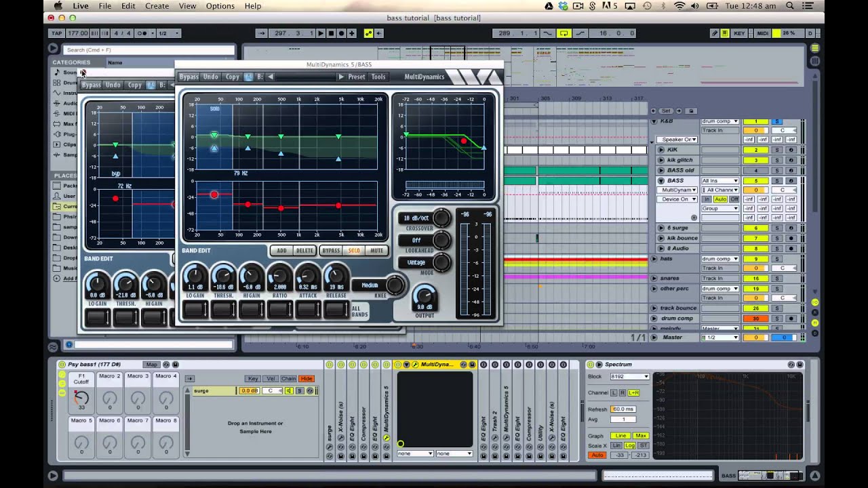
Task: Set BASS monitor to Auto
Action: click(x=719, y=199)
